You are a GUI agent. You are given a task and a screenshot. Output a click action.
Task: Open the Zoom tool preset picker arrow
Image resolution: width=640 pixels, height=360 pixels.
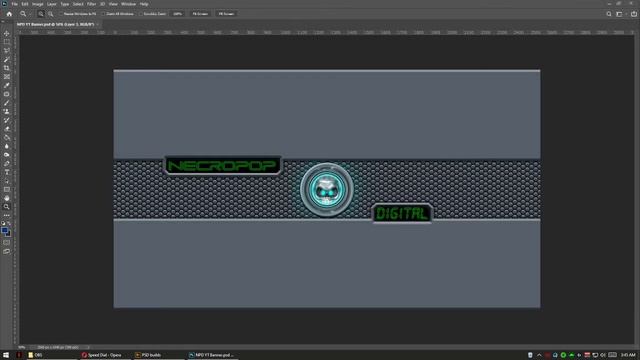point(30,14)
